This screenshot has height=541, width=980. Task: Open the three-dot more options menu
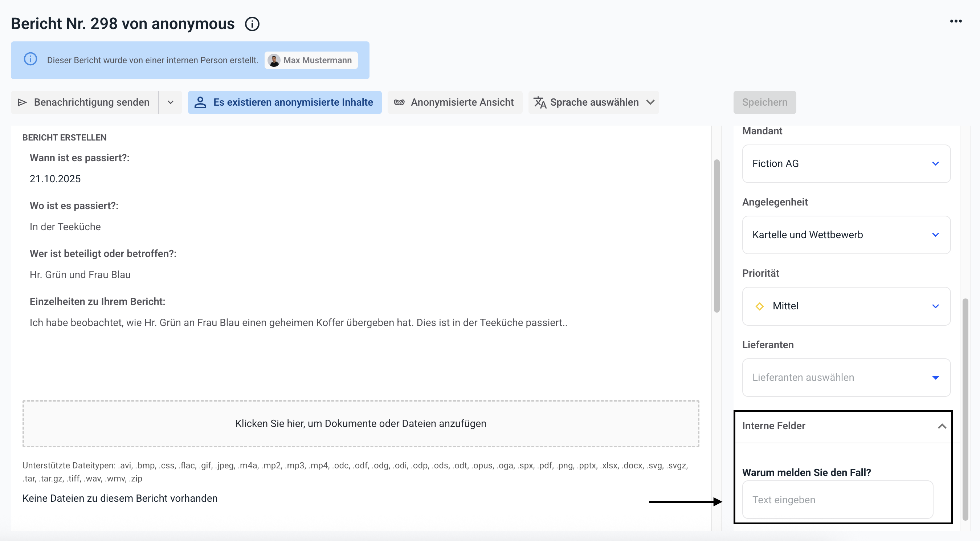pos(955,21)
